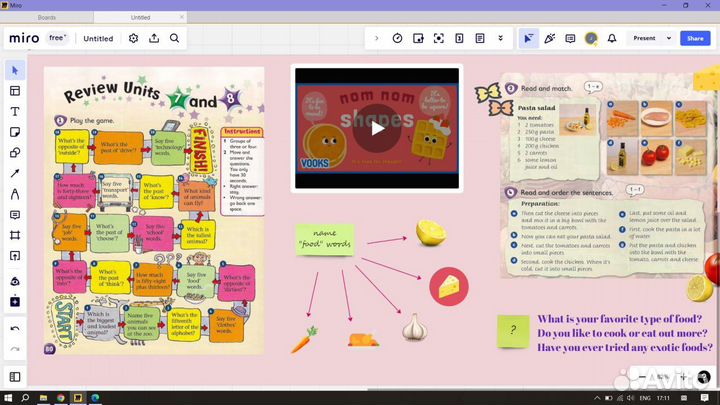
Task: Switch to the Boards tab
Action: pos(47,17)
